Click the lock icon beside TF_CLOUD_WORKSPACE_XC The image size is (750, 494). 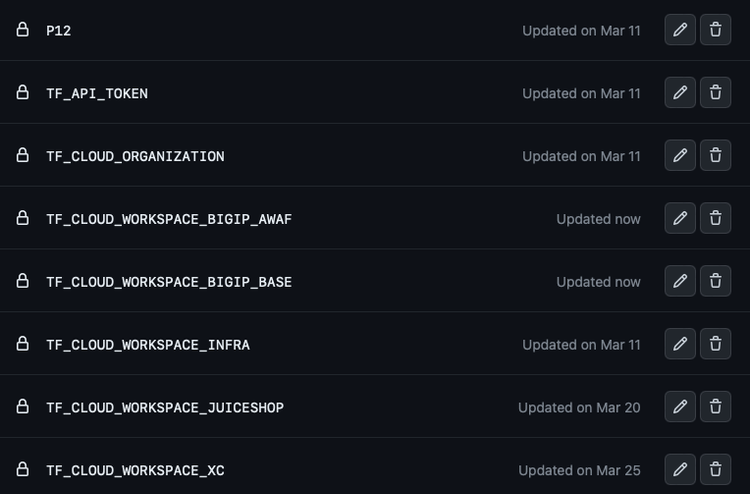click(22, 468)
